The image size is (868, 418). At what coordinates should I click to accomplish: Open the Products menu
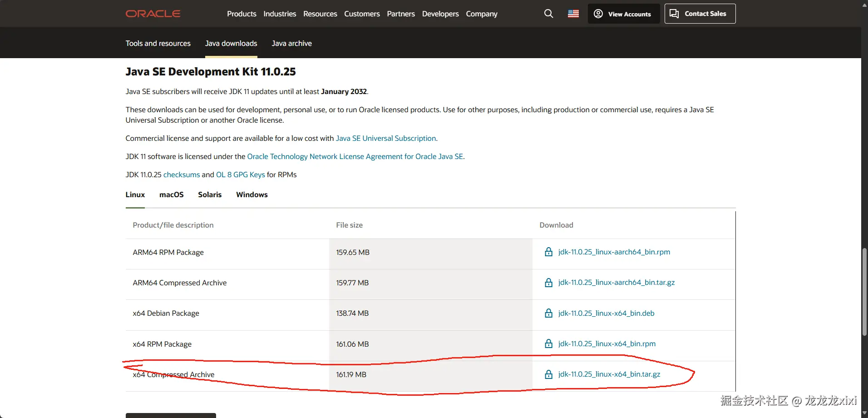coord(242,14)
